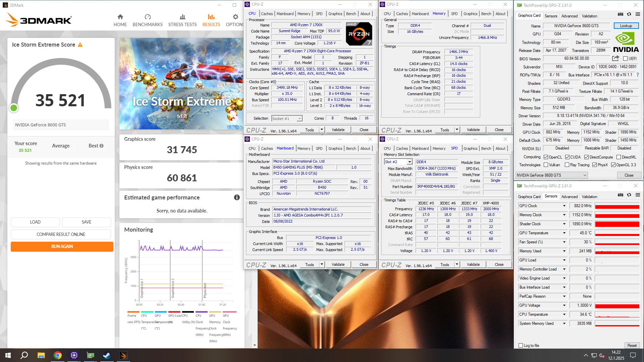Open hamburger menu in top GPU-Z window
The width and height of the screenshot is (644, 362).
638,14
